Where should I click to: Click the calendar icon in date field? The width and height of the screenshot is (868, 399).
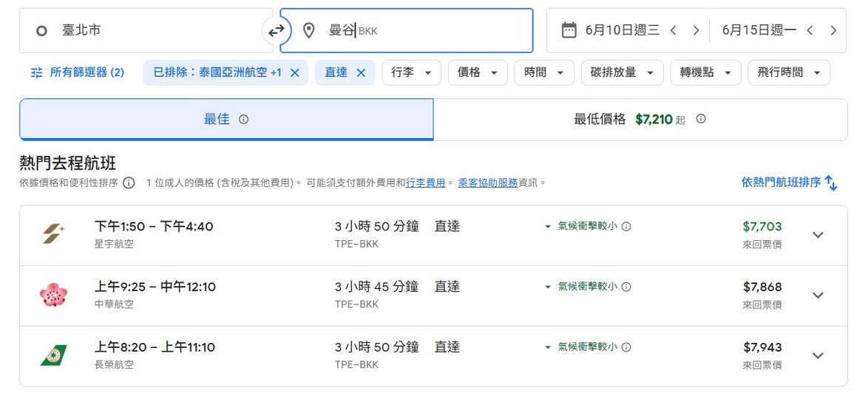[x=569, y=30]
